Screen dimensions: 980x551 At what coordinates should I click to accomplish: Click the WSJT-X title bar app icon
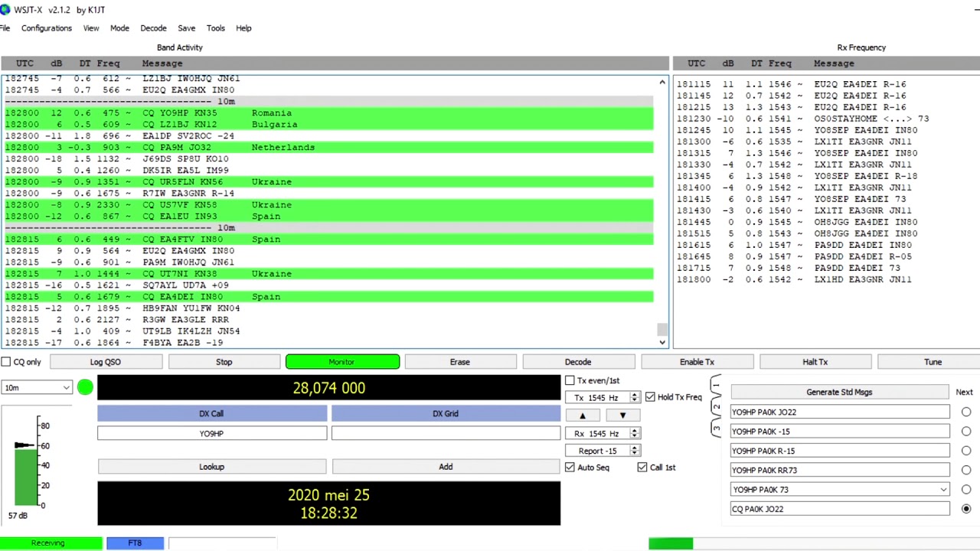(5, 10)
